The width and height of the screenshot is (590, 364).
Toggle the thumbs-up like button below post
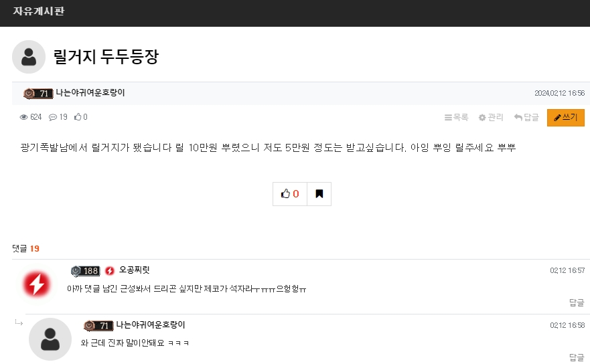pos(290,194)
